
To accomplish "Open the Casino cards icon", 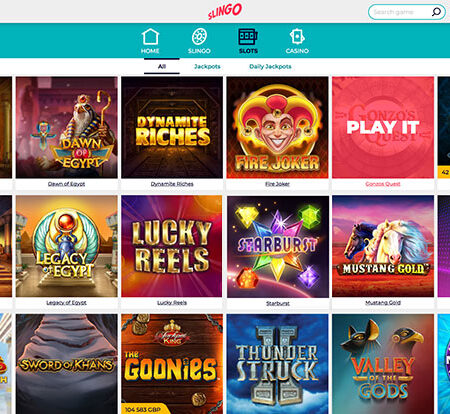I will coord(297,36).
